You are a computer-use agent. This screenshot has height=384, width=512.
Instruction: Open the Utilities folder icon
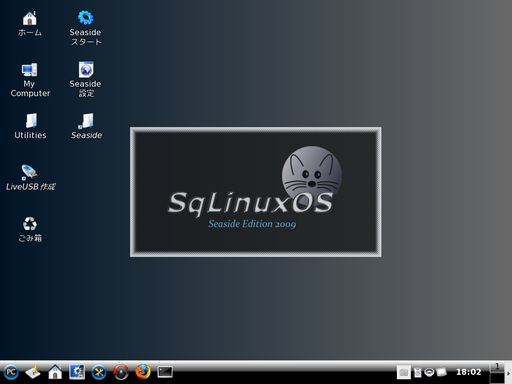tap(30, 126)
